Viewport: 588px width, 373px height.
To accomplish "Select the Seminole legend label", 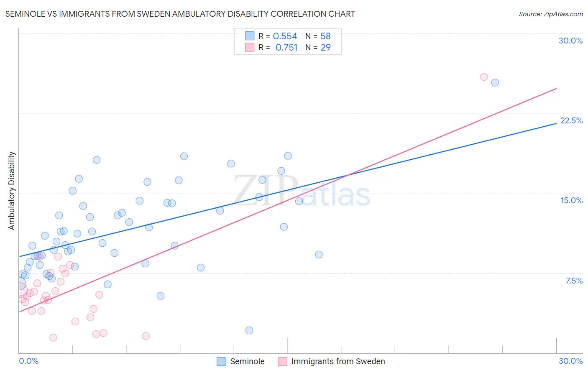I will (247, 361).
